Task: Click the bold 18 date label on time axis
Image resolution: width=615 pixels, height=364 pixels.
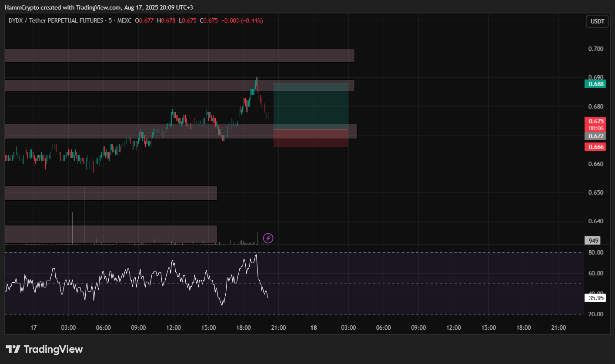Action: 314,328
